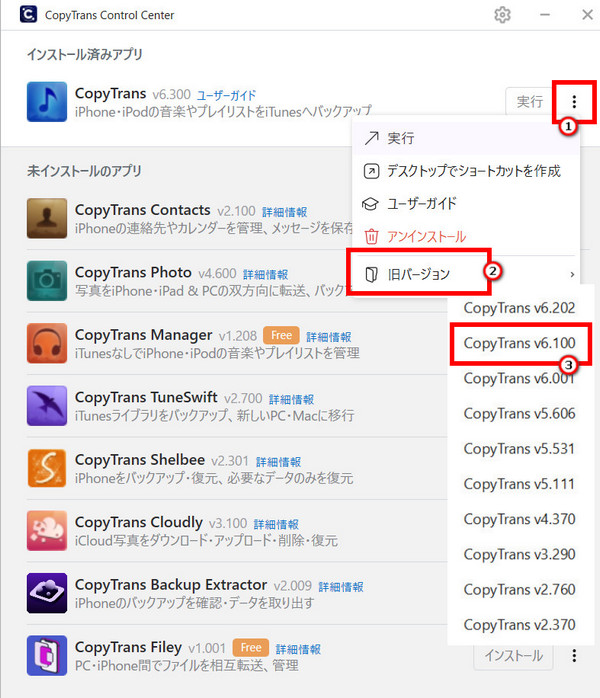Click the インストール済みアプリ heading
The image size is (600, 698).
pos(85,54)
